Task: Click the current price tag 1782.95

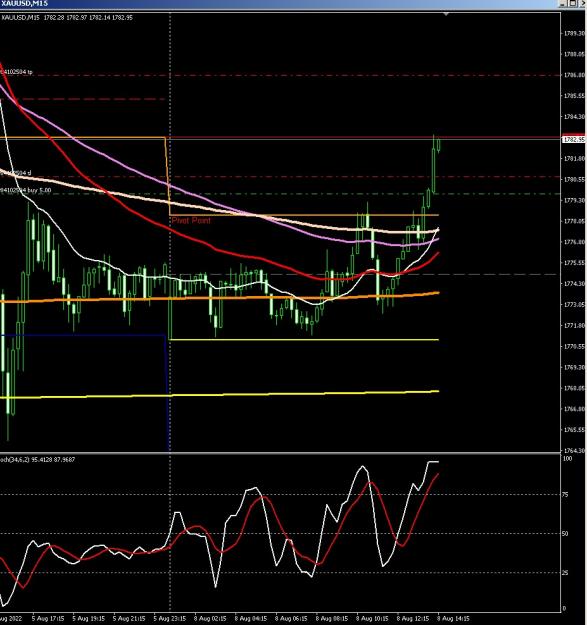Action: click(x=574, y=140)
